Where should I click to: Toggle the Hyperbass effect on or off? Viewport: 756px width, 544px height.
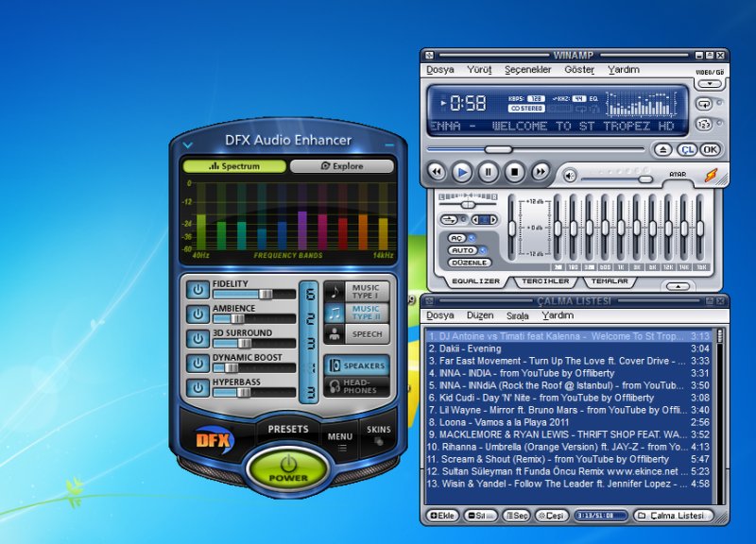197,387
